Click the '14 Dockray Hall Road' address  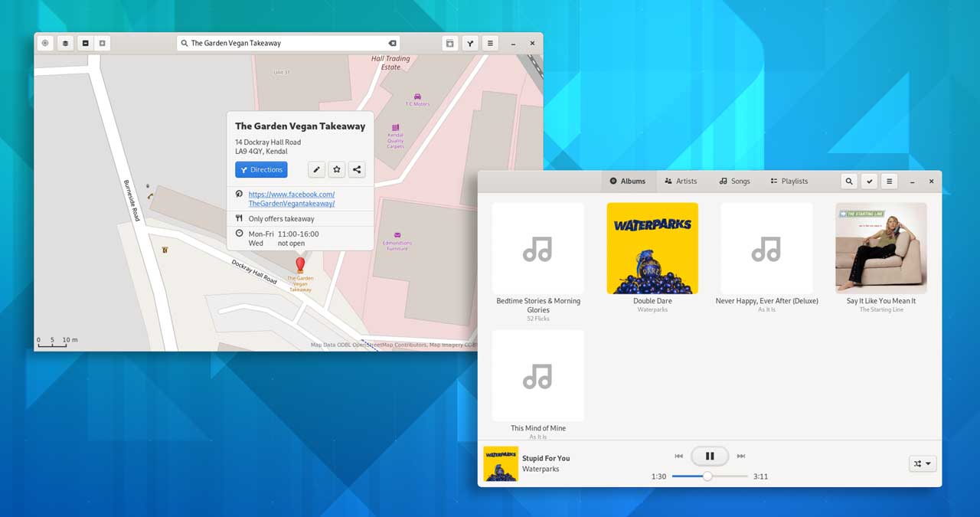(x=268, y=142)
